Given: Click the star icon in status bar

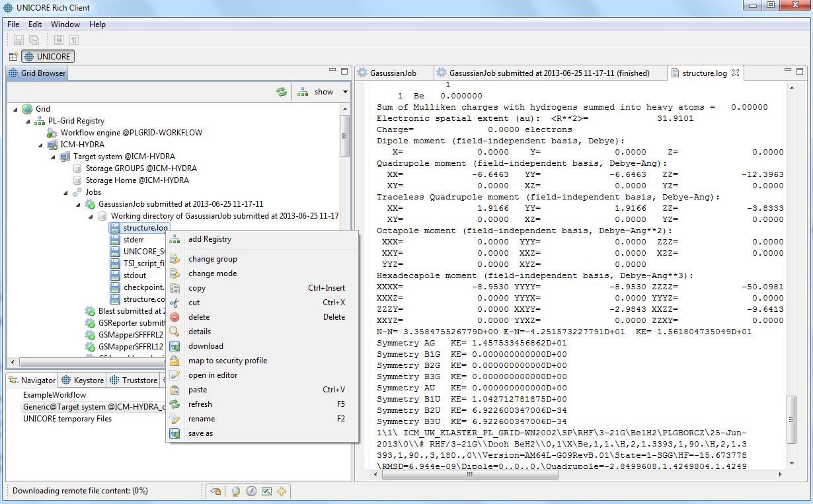Looking at the screenshot, I should pyautogui.click(x=282, y=491).
